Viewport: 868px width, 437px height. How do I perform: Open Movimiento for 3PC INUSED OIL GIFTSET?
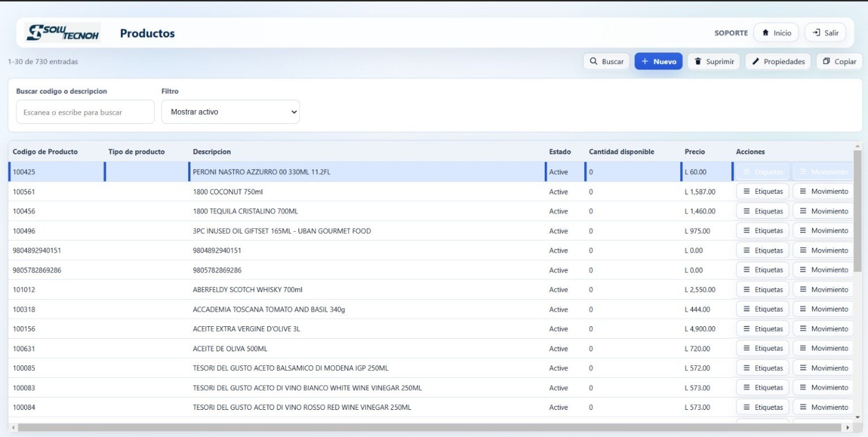point(823,231)
